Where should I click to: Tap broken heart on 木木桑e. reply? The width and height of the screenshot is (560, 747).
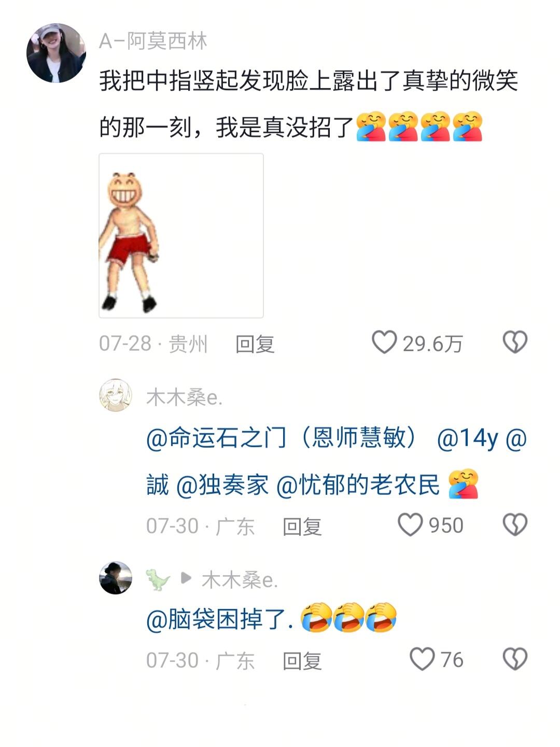pyautogui.click(x=515, y=525)
